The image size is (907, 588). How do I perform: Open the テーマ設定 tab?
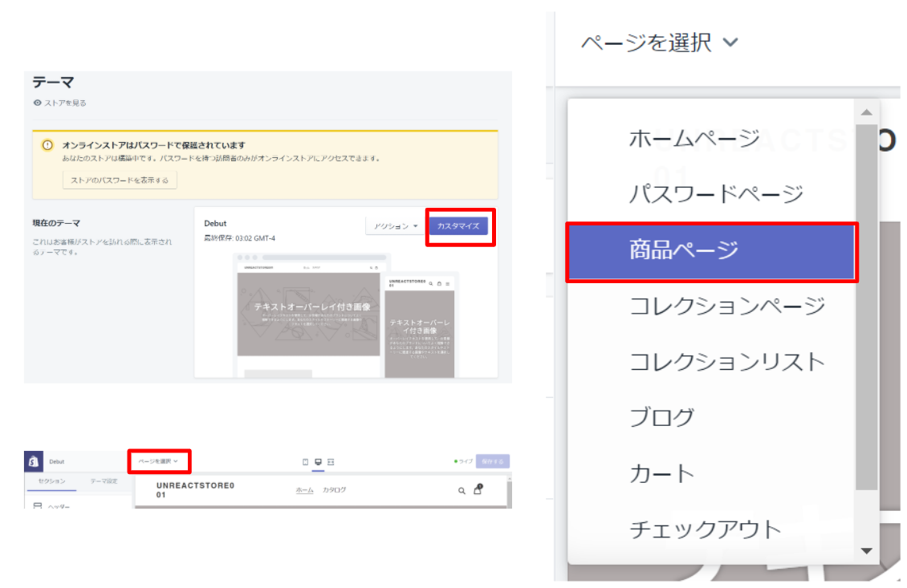click(x=104, y=481)
